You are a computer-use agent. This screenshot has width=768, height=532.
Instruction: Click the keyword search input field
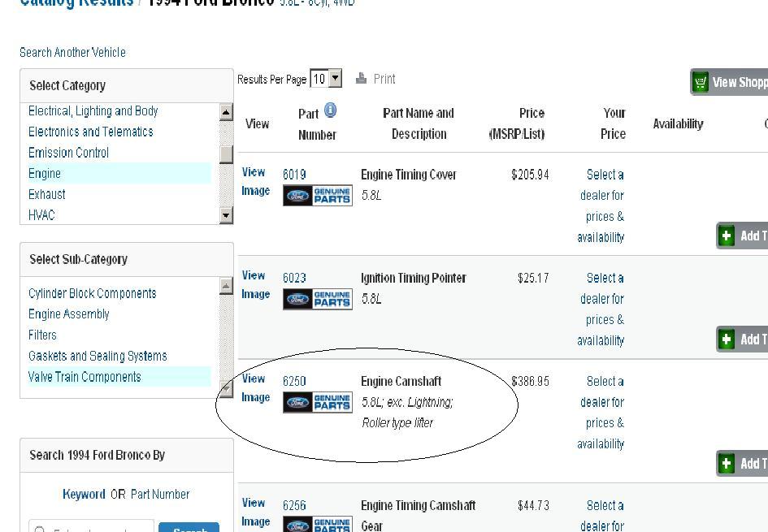coord(92,528)
